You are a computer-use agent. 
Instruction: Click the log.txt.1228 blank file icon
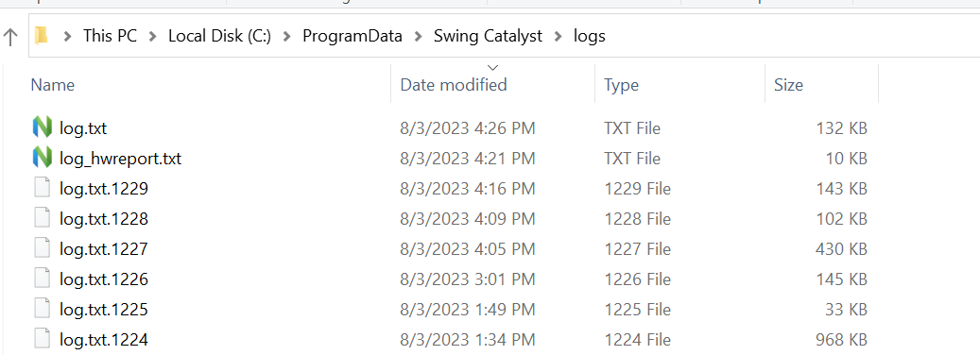point(42,218)
